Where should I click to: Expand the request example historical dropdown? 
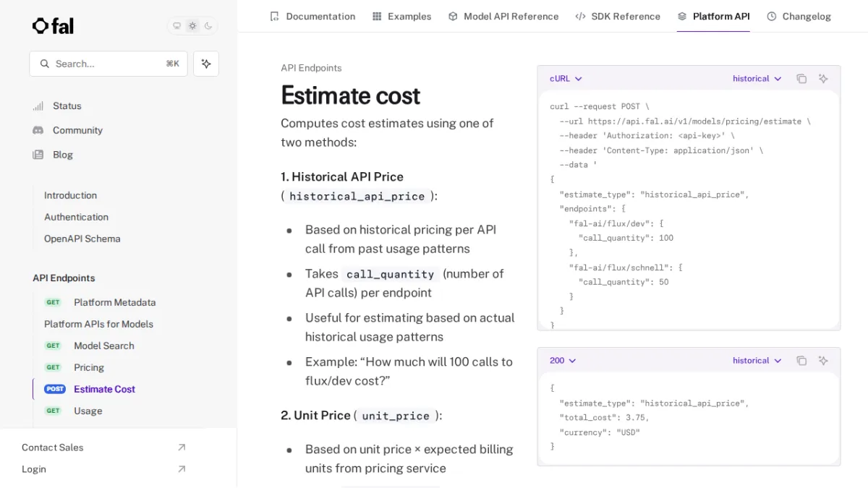pyautogui.click(x=757, y=79)
